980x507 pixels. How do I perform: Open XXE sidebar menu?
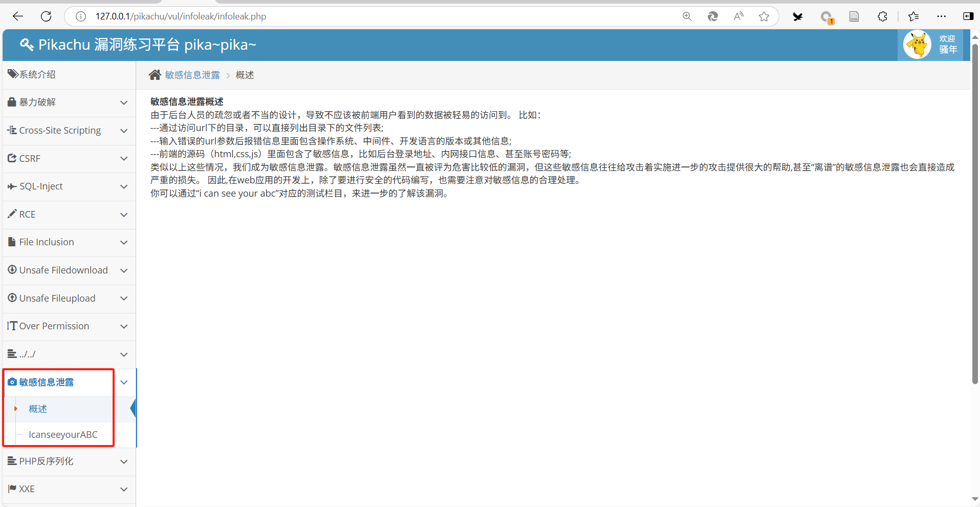(69, 490)
